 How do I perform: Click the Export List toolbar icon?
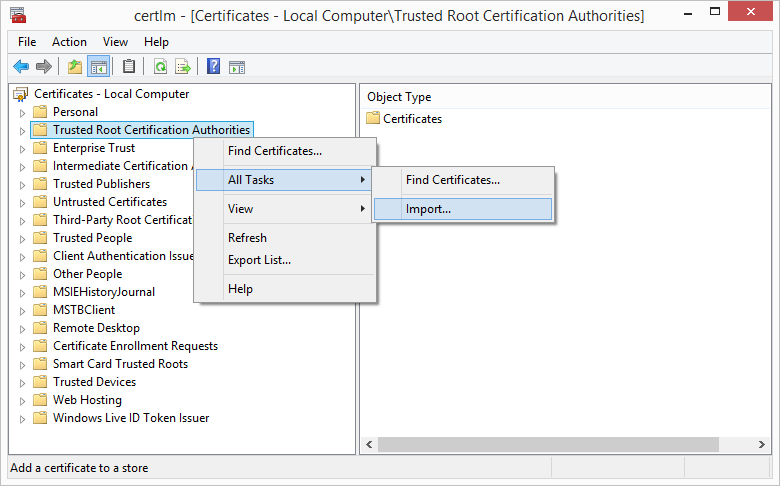(x=183, y=67)
